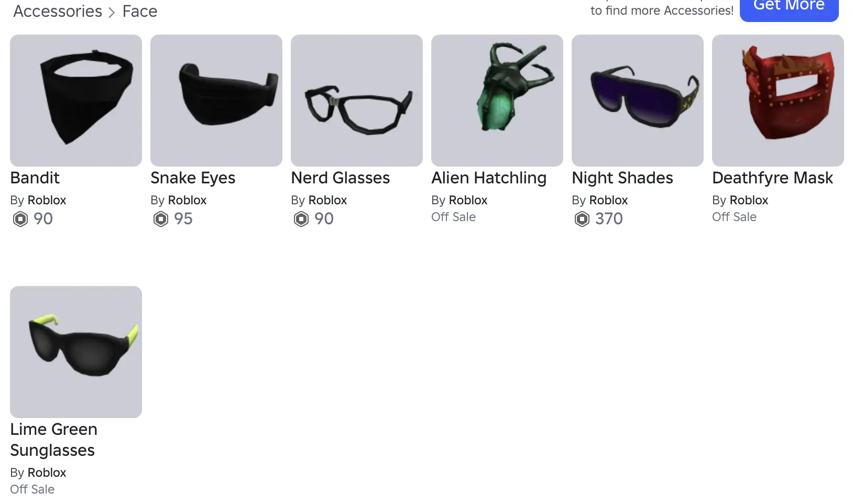Screen dimensions: 853x504
Task: Select the Night Shades thumbnail
Action: pos(638,101)
